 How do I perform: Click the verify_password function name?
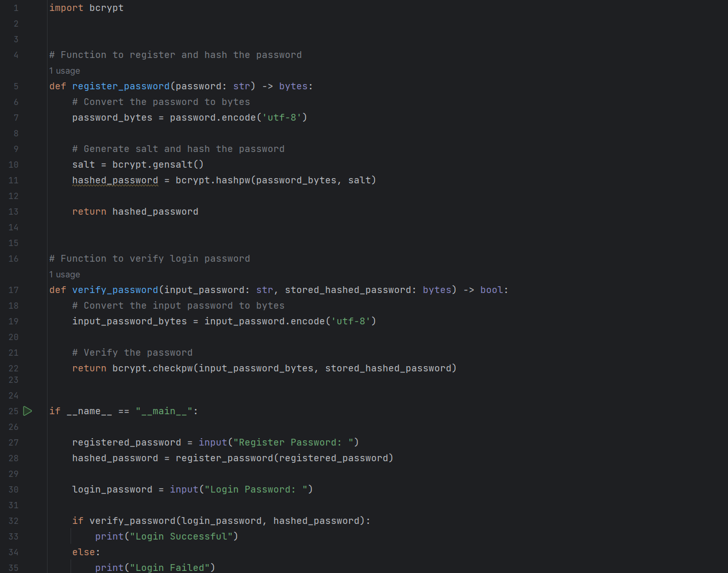coord(114,289)
